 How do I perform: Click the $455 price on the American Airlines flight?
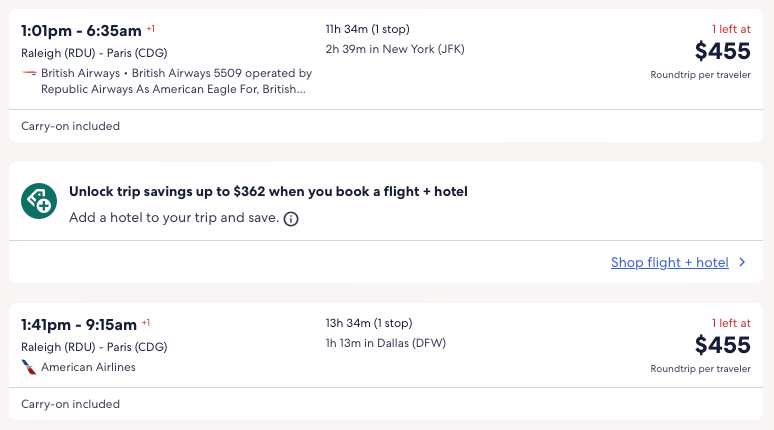(x=722, y=345)
